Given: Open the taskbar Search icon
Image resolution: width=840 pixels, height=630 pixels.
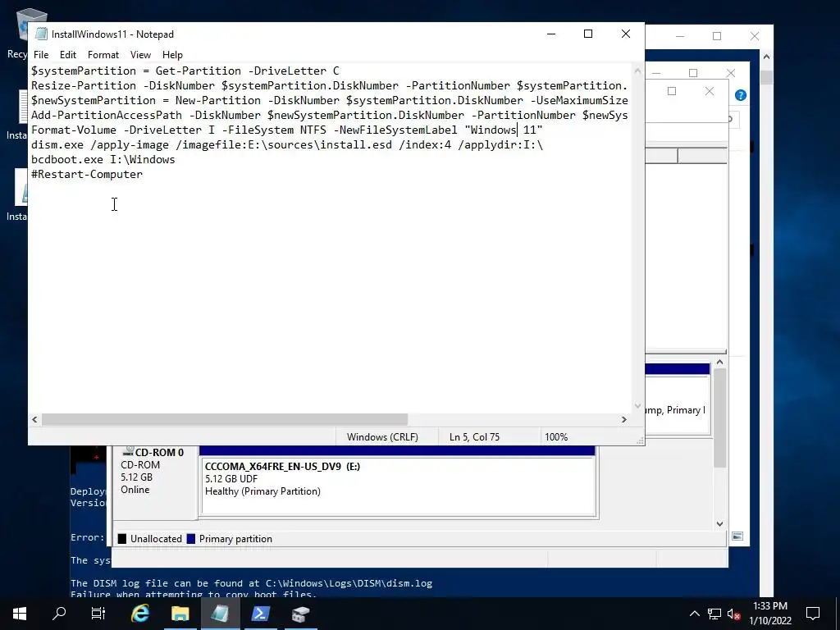Looking at the screenshot, I should tap(59, 614).
